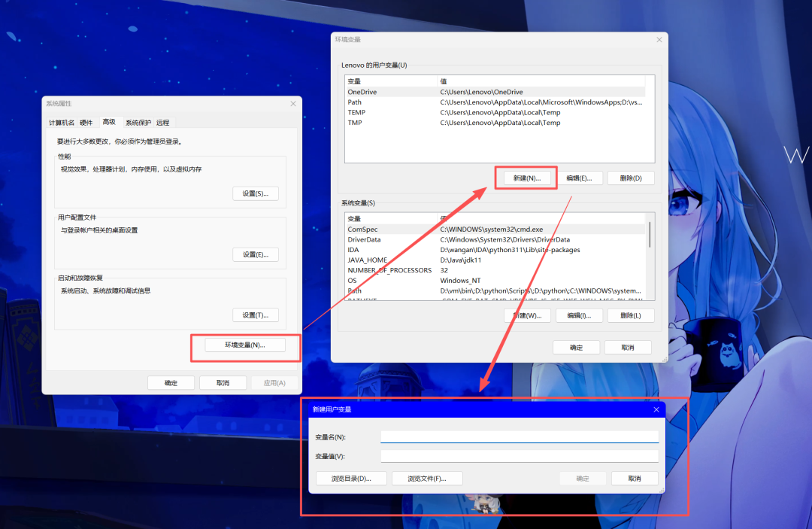Click 确定 in System Properties window

[x=171, y=383]
